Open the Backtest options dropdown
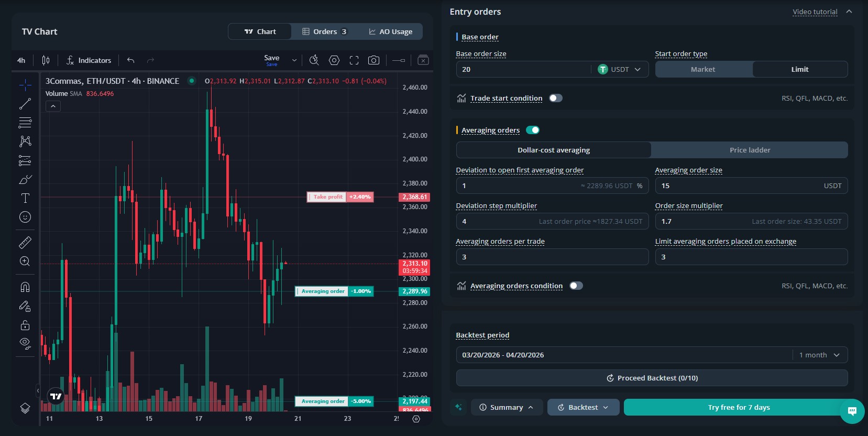The height and width of the screenshot is (436, 868). pos(583,407)
